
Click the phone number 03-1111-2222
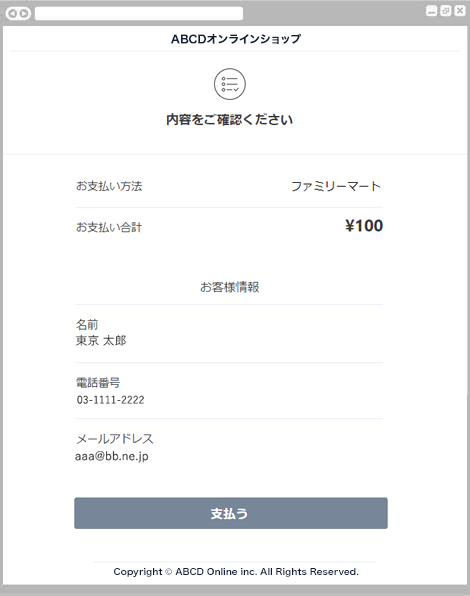click(x=111, y=400)
